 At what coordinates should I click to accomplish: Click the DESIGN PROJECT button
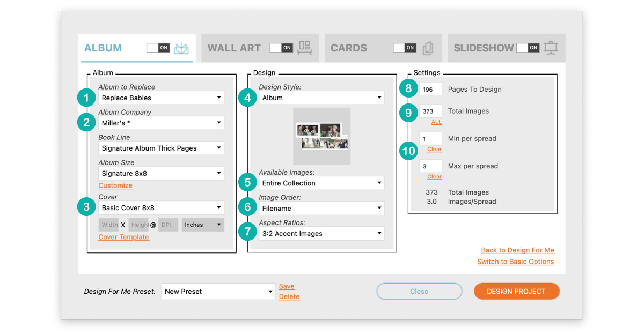point(516,291)
